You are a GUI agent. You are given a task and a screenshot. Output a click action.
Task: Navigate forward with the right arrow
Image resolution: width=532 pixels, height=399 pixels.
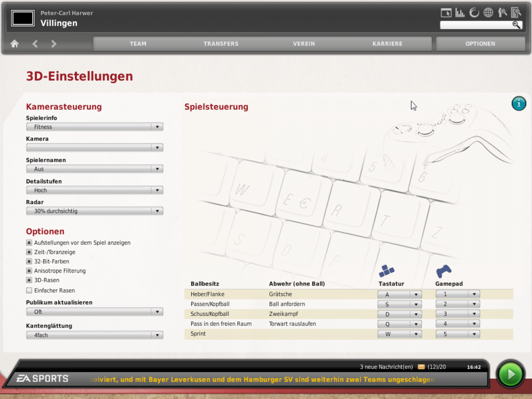(54, 44)
